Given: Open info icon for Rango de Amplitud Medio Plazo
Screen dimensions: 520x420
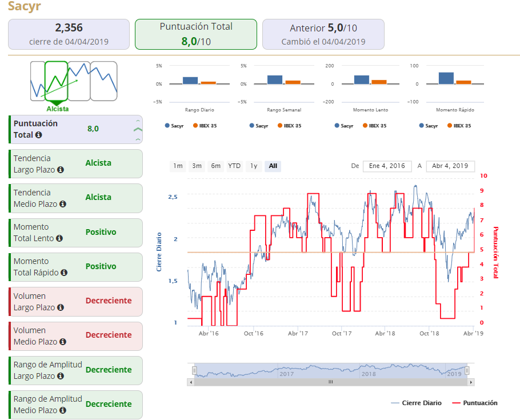Looking at the screenshot, I should 63,410.
